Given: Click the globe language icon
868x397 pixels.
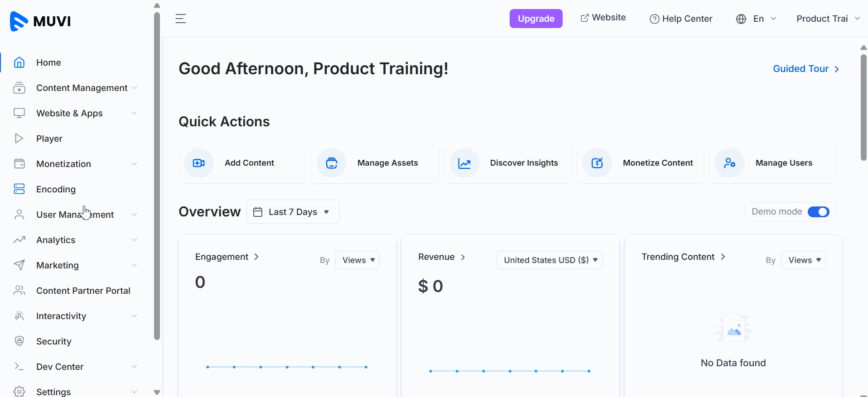Looking at the screenshot, I should 741,19.
